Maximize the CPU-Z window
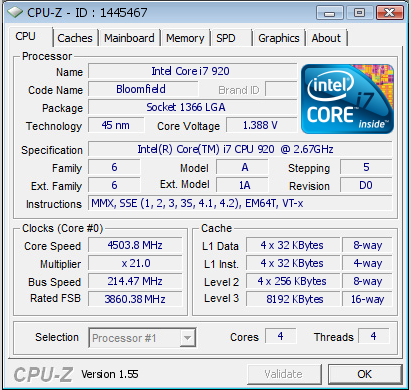 tap(359, 13)
